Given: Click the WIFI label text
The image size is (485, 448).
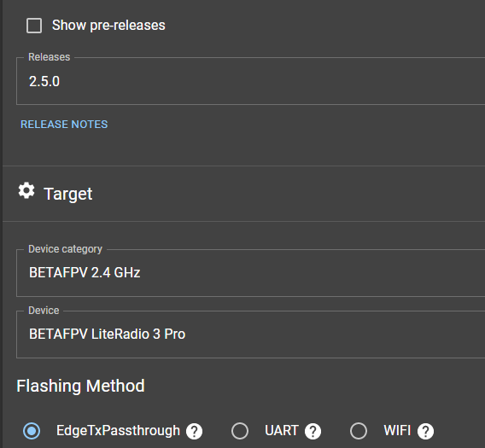Looking at the screenshot, I should [x=397, y=431].
